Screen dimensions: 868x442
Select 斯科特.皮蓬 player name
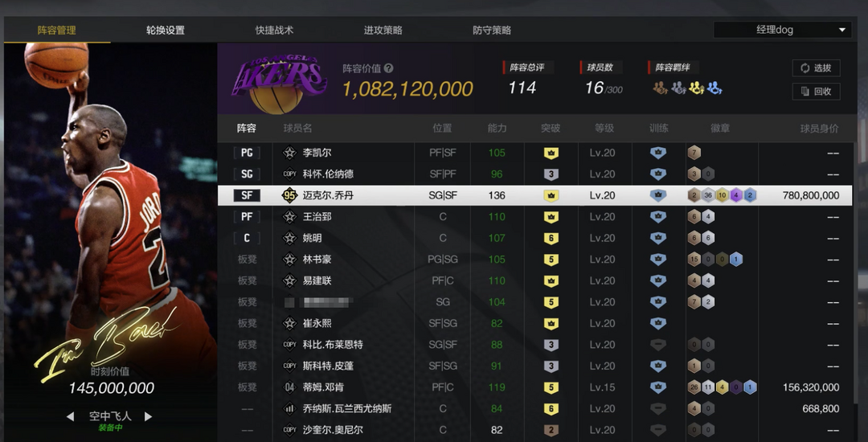pos(328,366)
